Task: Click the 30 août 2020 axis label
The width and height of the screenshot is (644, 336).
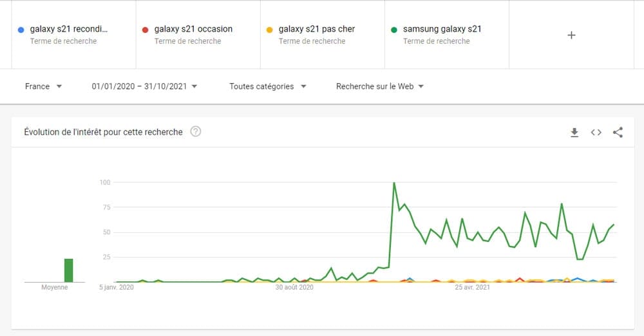Action: coord(294,288)
